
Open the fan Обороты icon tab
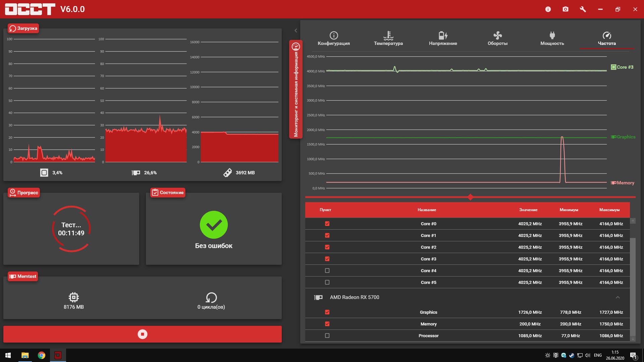click(x=497, y=36)
